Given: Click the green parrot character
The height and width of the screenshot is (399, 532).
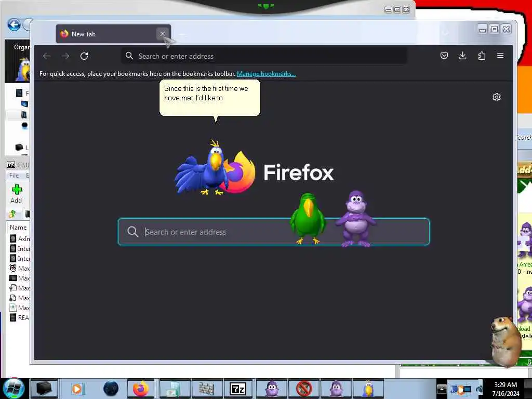Looking at the screenshot, I should 308,219.
